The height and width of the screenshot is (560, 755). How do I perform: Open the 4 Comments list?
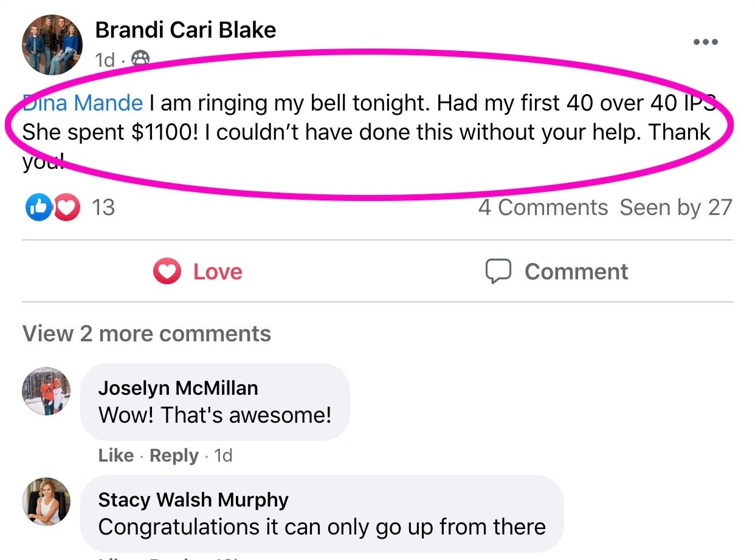tap(543, 208)
